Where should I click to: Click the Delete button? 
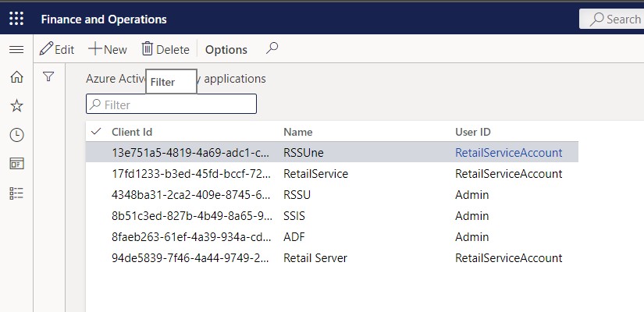click(165, 49)
